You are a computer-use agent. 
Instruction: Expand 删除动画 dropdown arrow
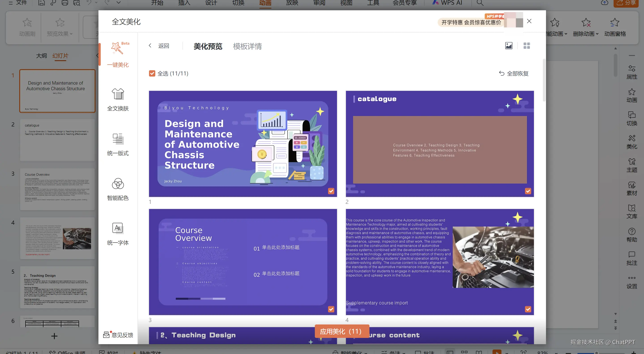point(597,34)
